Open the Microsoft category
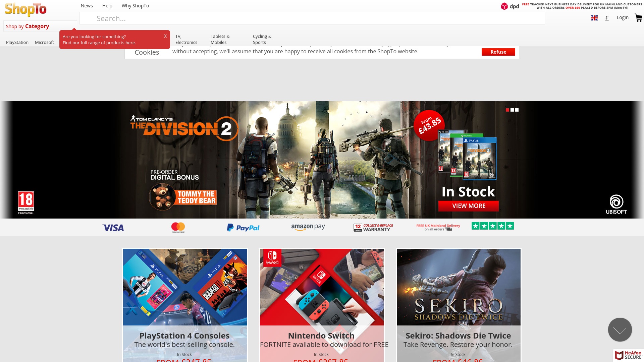 44,42
